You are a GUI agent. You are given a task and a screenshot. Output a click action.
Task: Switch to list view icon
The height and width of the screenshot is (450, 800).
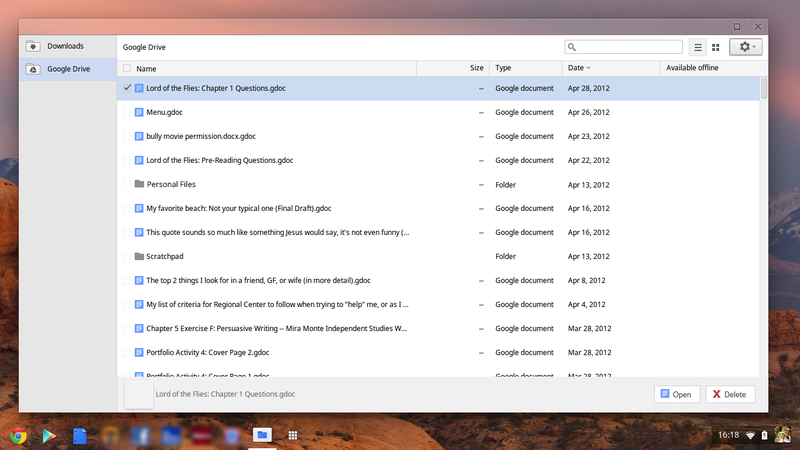(x=697, y=47)
